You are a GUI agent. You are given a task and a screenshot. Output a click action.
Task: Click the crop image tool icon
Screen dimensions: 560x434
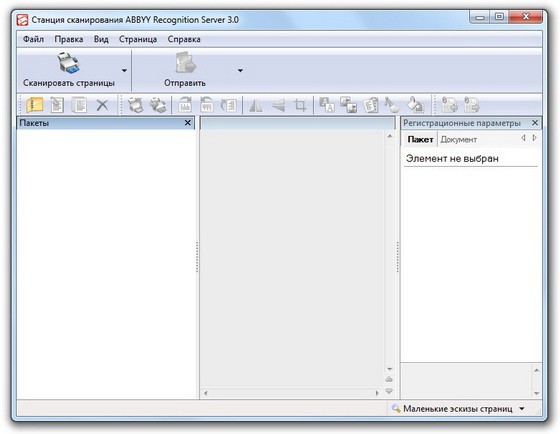[x=300, y=105]
